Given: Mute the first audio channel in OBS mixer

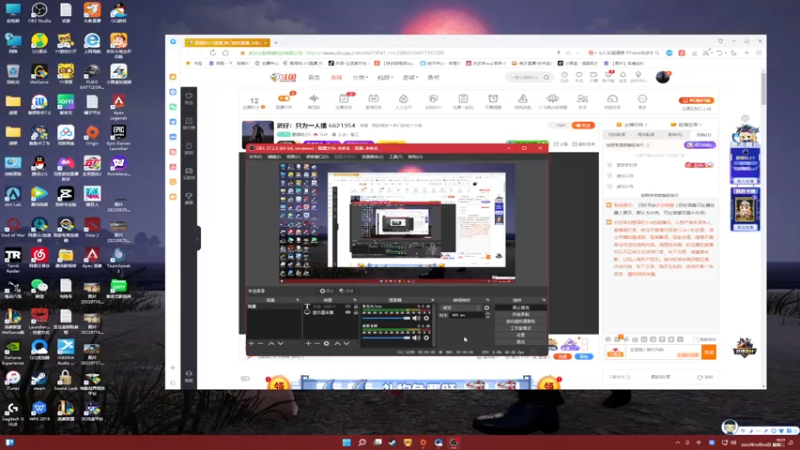Looking at the screenshot, I should pyautogui.click(x=416, y=318).
